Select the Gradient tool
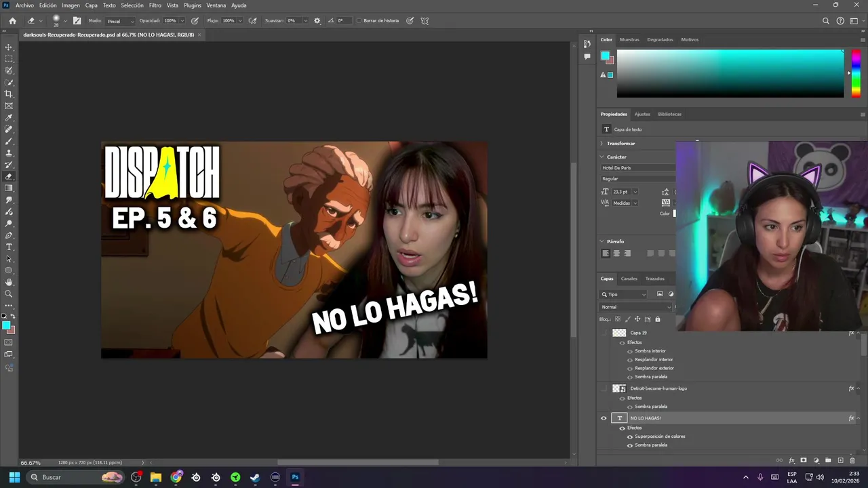Image resolution: width=868 pixels, height=488 pixels. pyautogui.click(x=9, y=188)
